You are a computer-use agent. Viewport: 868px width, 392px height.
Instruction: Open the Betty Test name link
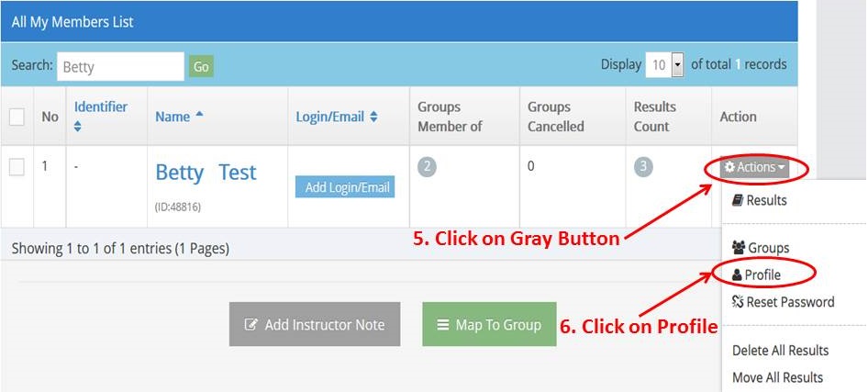tap(206, 173)
